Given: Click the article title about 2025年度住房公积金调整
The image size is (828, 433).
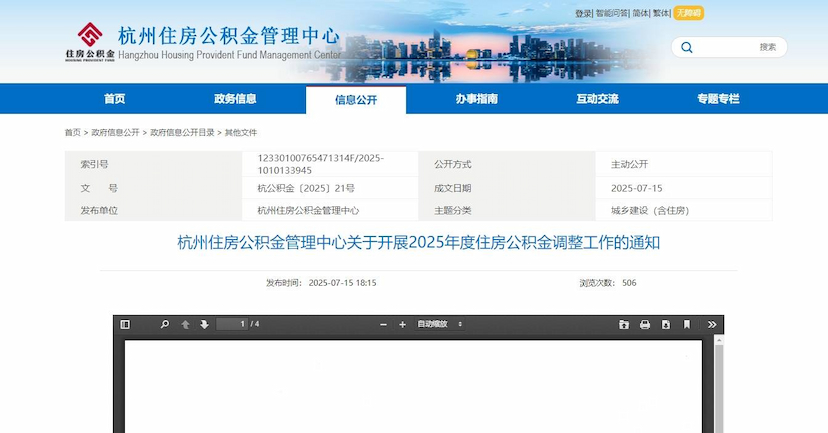Looking at the screenshot, I should (418, 243).
